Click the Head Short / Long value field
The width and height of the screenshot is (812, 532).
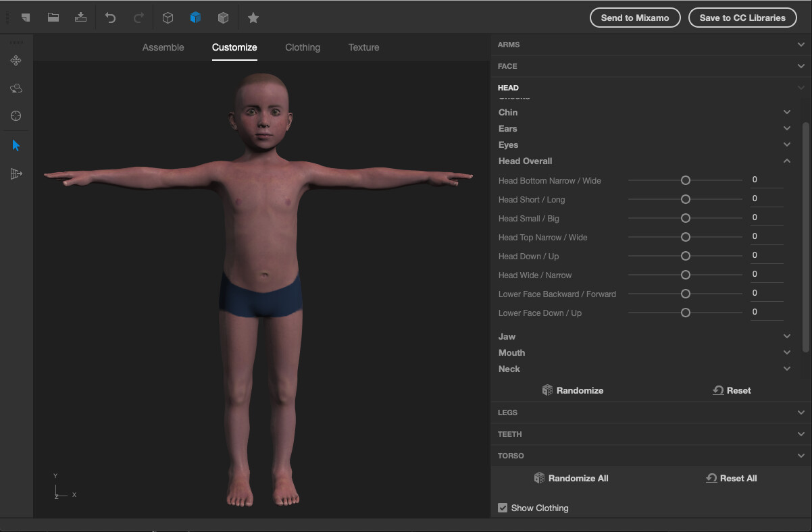pyautogui.click(x=767, y=199)
